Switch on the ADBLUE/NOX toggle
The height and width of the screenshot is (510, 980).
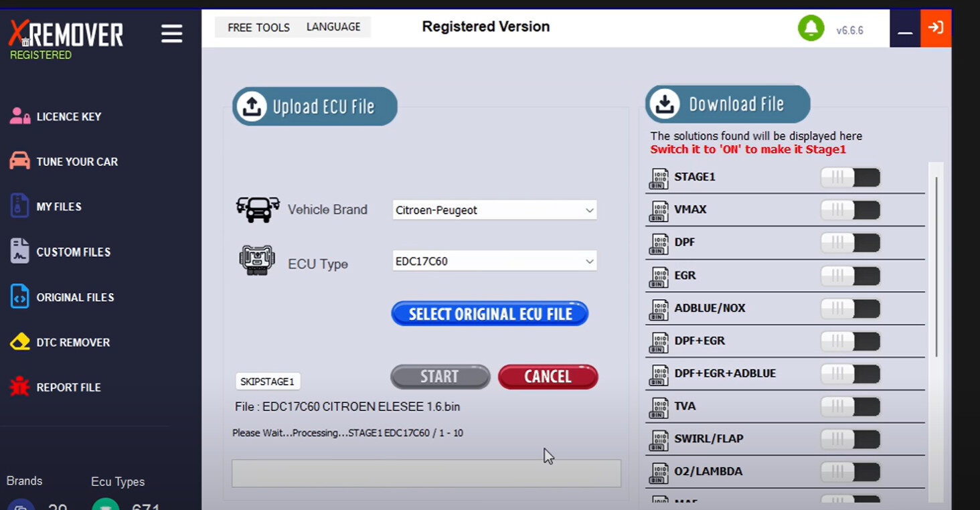tap(850, 309)
